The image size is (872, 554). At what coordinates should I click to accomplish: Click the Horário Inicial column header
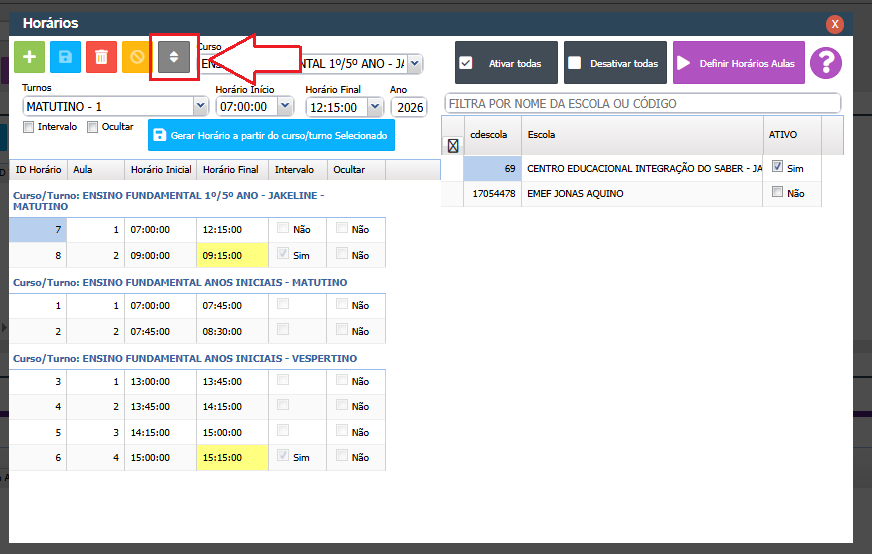click(160, 170)
